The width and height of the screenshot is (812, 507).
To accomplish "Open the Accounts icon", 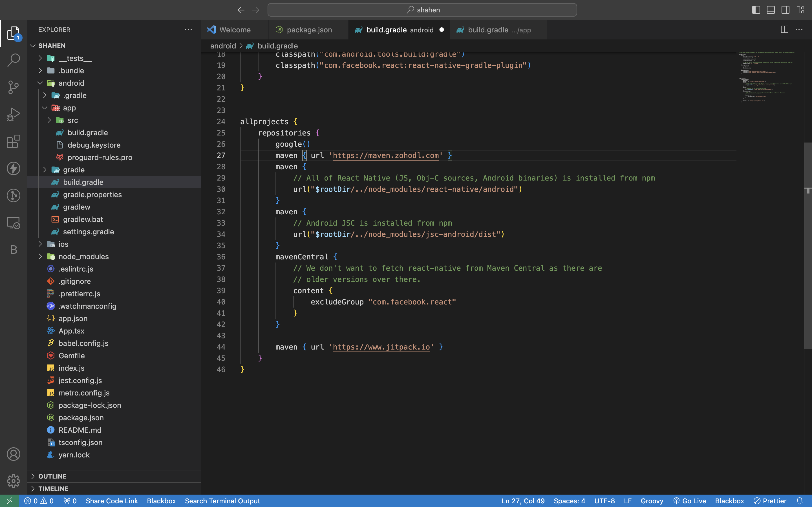I will (x=14, y=454).
